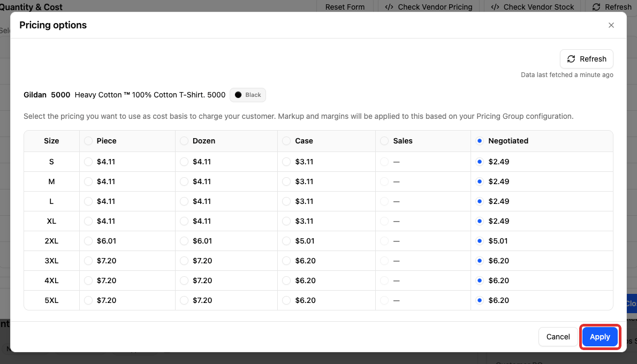Choose Negotiated $5.01 for size 2XL

tap(480, 241)
